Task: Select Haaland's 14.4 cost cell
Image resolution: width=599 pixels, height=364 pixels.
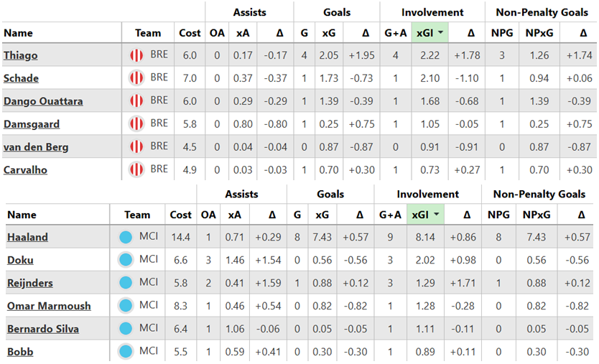Action: 180,237
